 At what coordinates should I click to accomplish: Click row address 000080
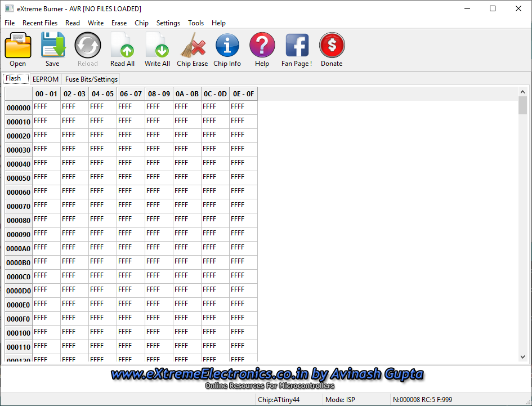point(19,221)
